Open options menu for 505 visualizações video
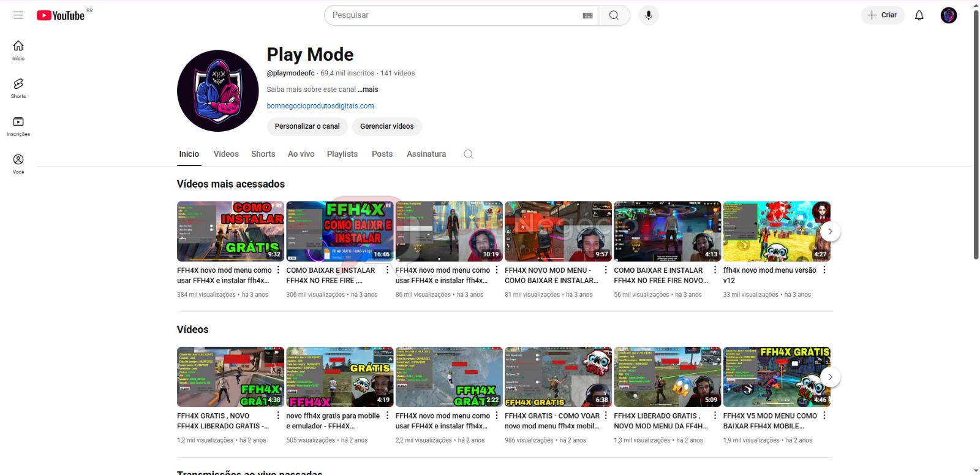980x475 pixels. [387, 416]
